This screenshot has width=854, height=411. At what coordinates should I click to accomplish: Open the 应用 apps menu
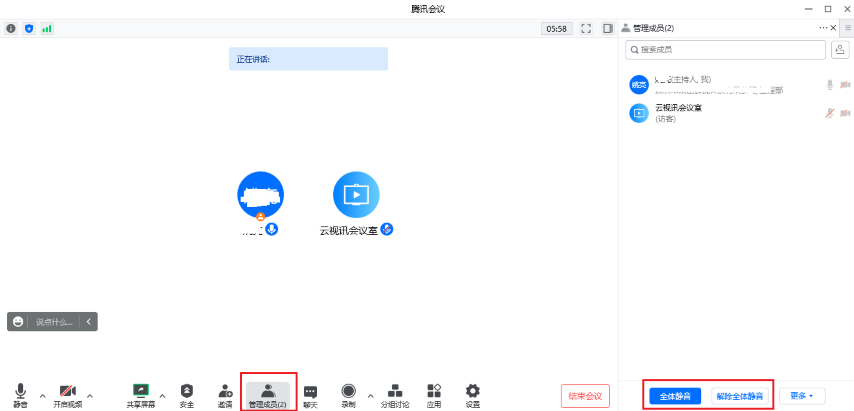[x=434, y=396]
